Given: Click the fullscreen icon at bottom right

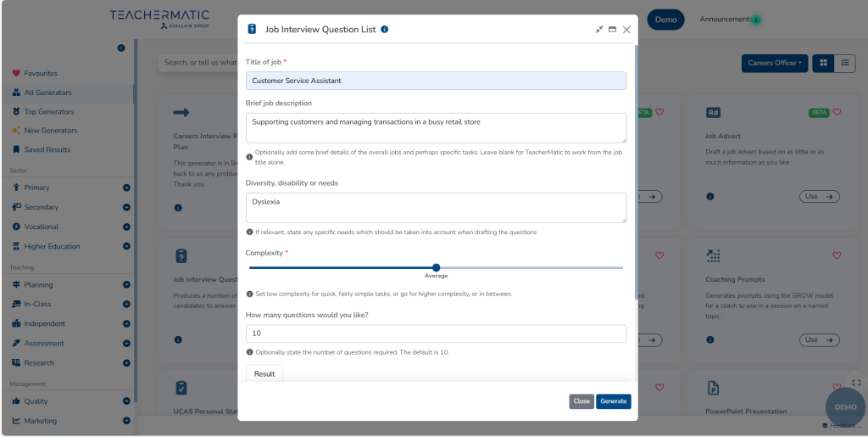Looking at the screenshot, I should point(856,383).
